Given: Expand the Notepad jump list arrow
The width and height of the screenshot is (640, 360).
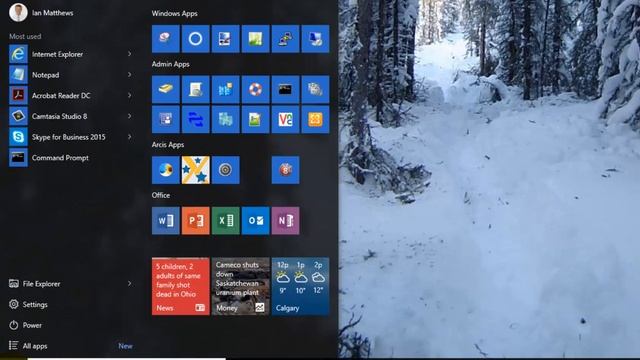Looking at the screenshot, I should pos(129,75).
